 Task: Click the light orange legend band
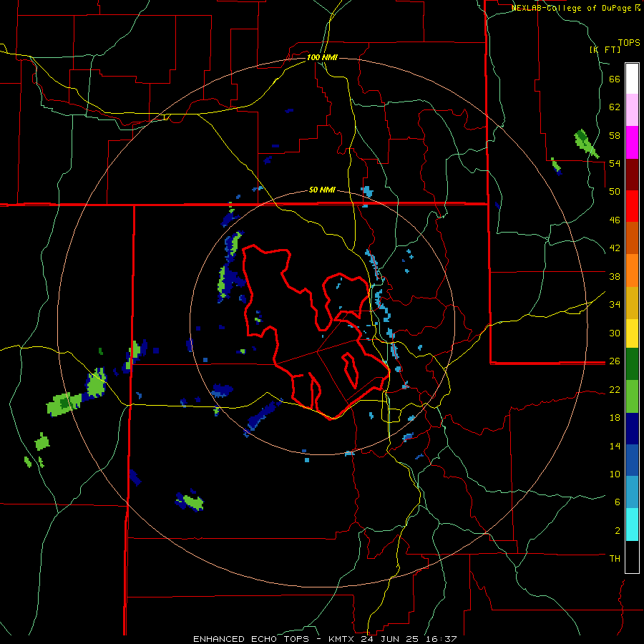click(632, 270)
